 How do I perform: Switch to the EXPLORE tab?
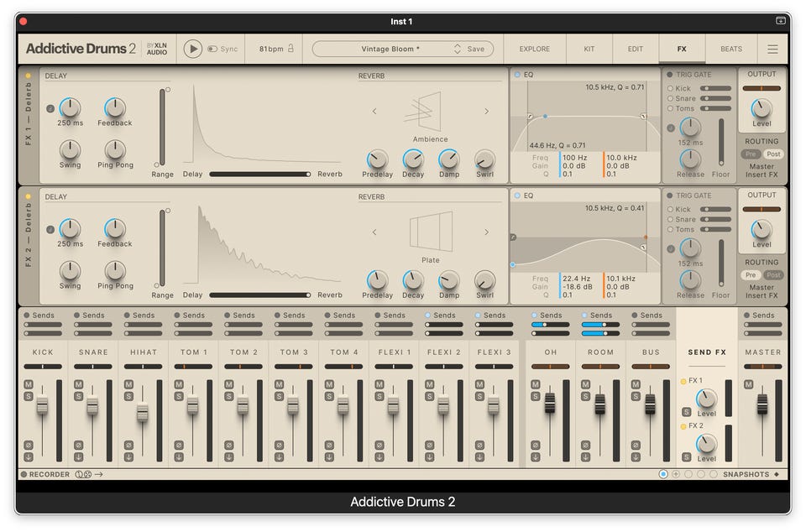click(534, 49)
